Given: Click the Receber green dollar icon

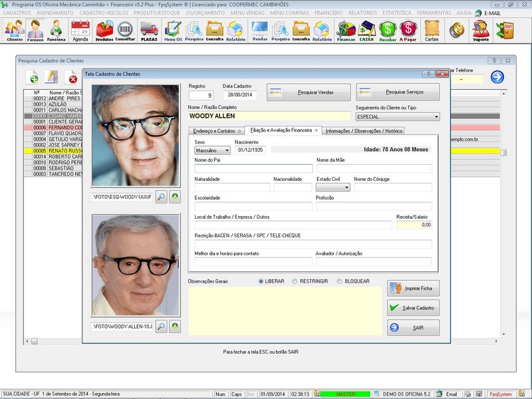Looking at the screenshot, I should tap(388, 30).
